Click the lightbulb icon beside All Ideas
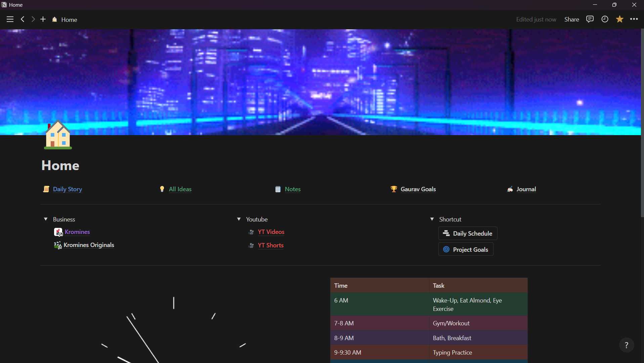This screenshot has width=644, height=363. click(x=162, y=189)
